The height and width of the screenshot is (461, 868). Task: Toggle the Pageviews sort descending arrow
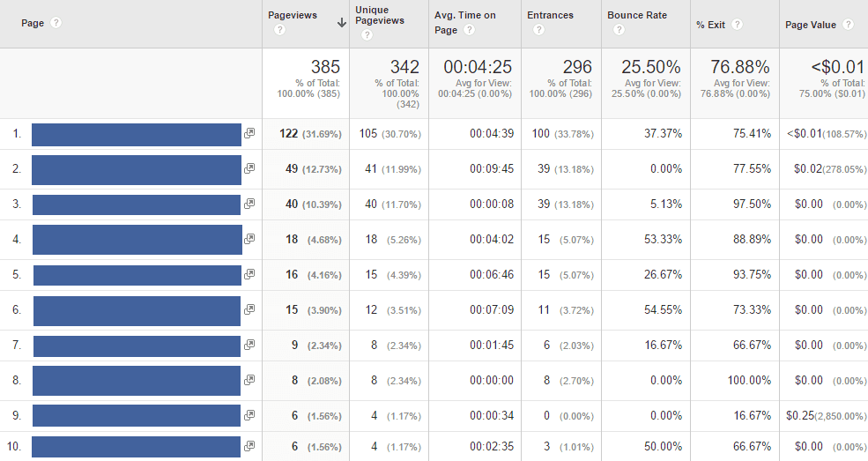(x=341, y=23)
